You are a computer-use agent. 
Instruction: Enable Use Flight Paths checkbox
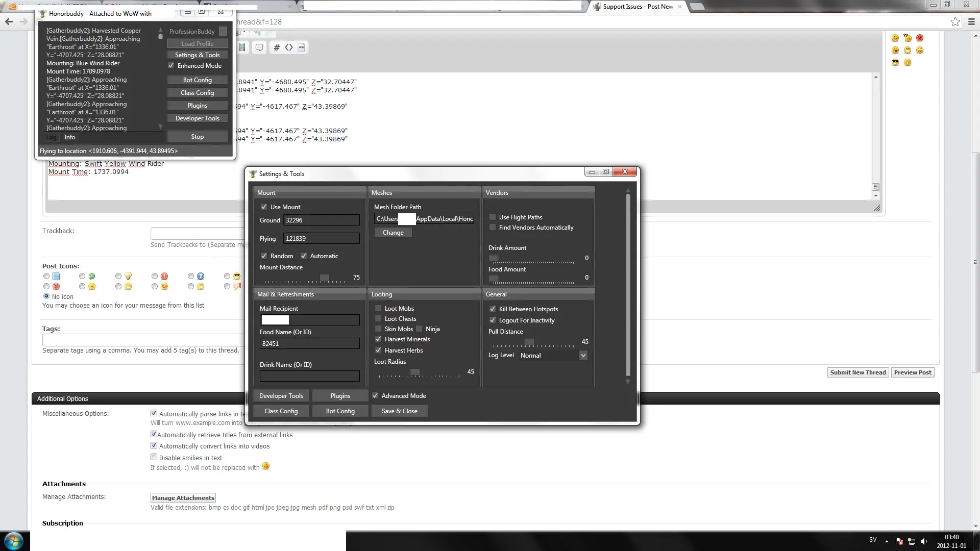pos(493,217)
